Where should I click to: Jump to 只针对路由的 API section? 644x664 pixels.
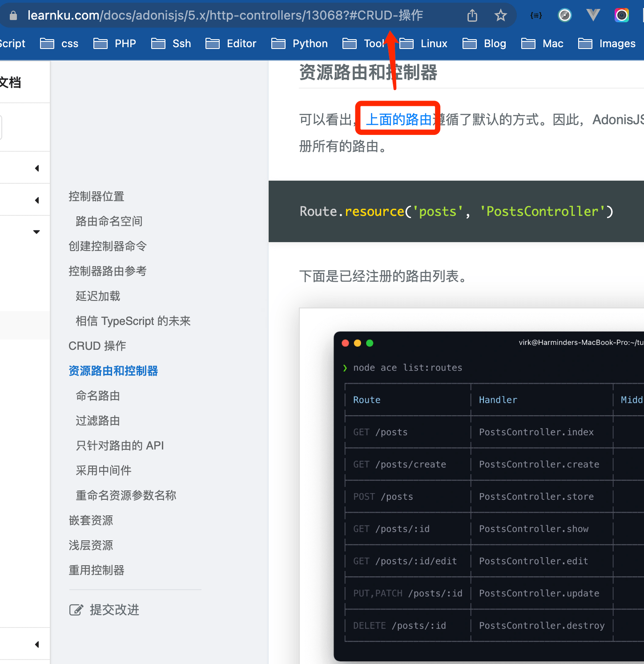click(x=120, y=445)
